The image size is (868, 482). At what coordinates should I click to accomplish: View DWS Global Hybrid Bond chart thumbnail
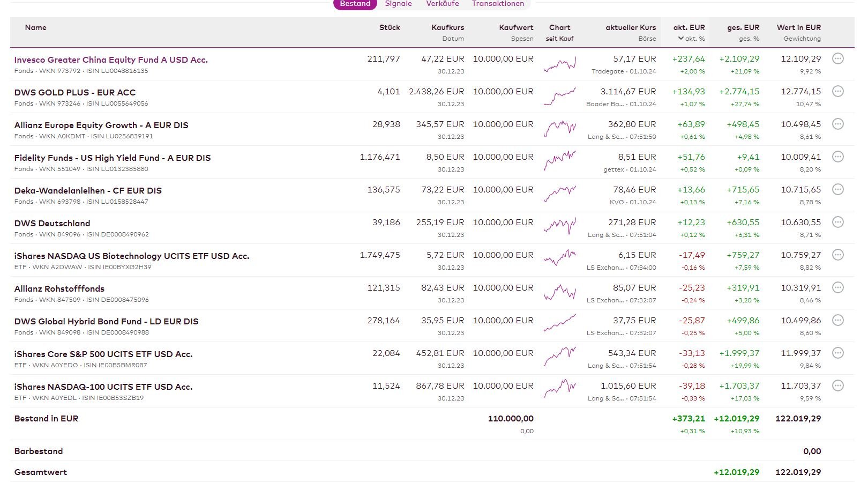click(x=560, y=323)
